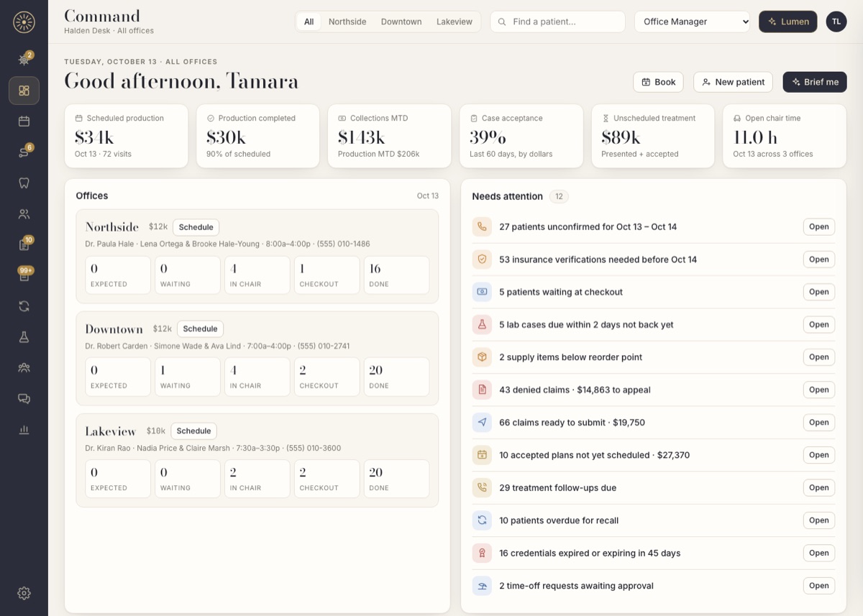Image resolution: width=863 pixels, height=616 pixels.
Task: Click the box icon beside supply items
Action: pyautogui.click(x=482, y=357)
